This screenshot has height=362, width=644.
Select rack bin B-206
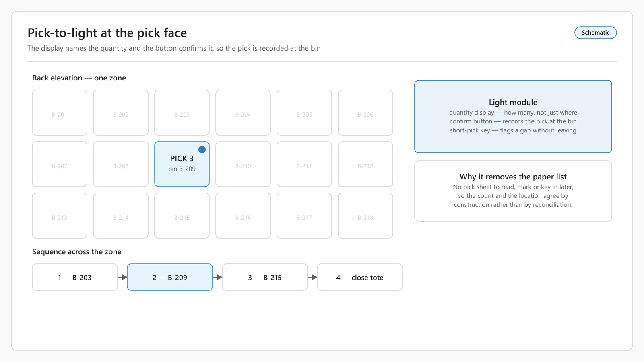pyautogui.click(x=365, y=113)
